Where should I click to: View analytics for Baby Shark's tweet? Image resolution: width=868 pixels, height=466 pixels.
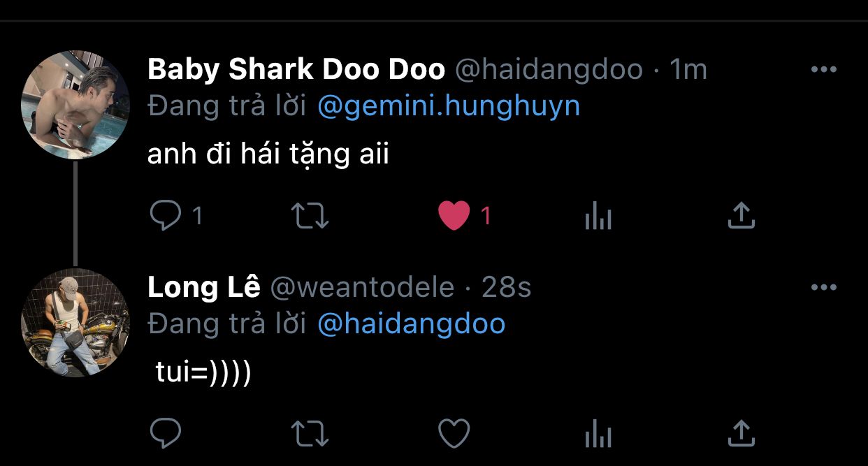pos(598,216)
